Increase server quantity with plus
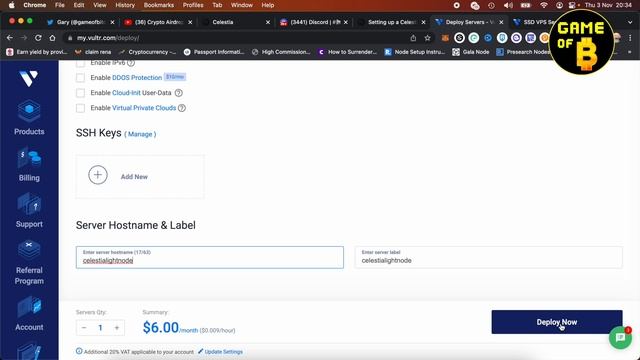640x360 pixels. pos(117,328)
